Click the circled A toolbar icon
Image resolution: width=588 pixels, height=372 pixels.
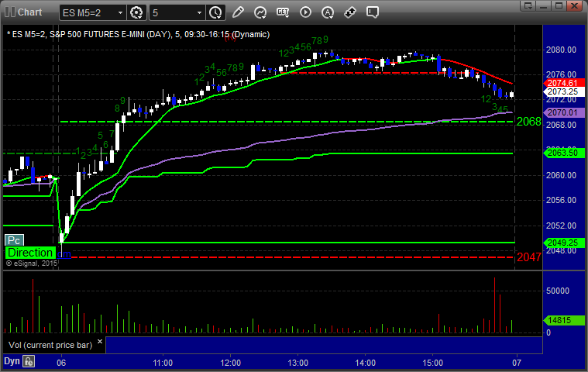(x=305, y=12)
